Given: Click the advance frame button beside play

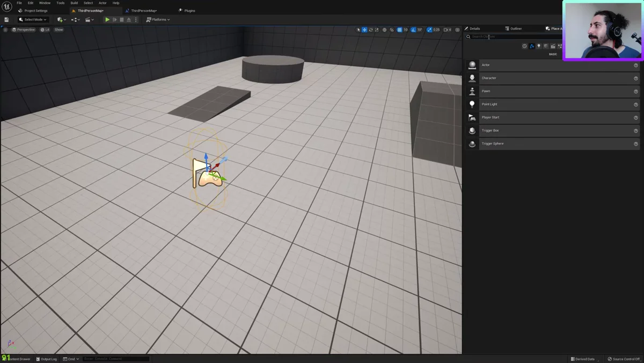Looking at the screenshot, I should 114,19.
